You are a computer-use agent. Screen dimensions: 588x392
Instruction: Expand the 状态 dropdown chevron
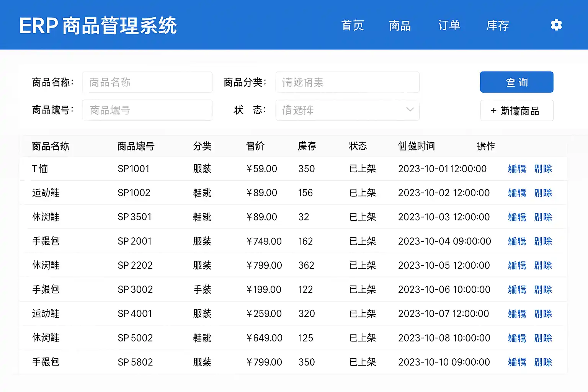[x=410, y=110]
